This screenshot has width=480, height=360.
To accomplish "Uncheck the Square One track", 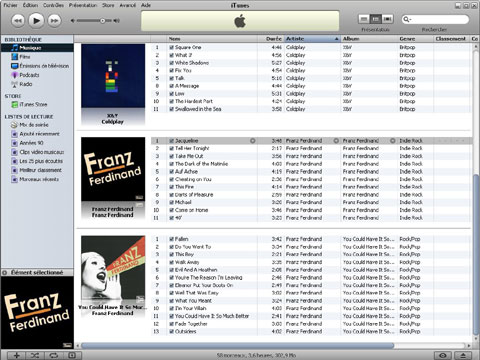I will pos(171,47).
